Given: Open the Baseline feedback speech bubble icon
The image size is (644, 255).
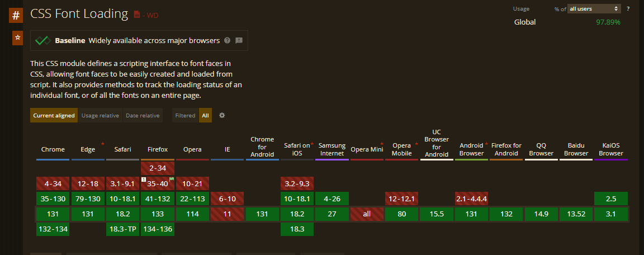Looking at the screenshot, I should point(239,41).
